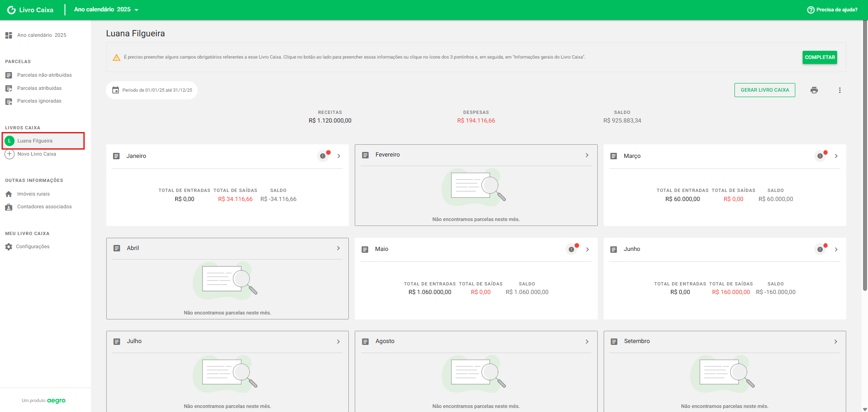
Task: Click the Livro Caixa logo icon
Action: tap(11, 10)
